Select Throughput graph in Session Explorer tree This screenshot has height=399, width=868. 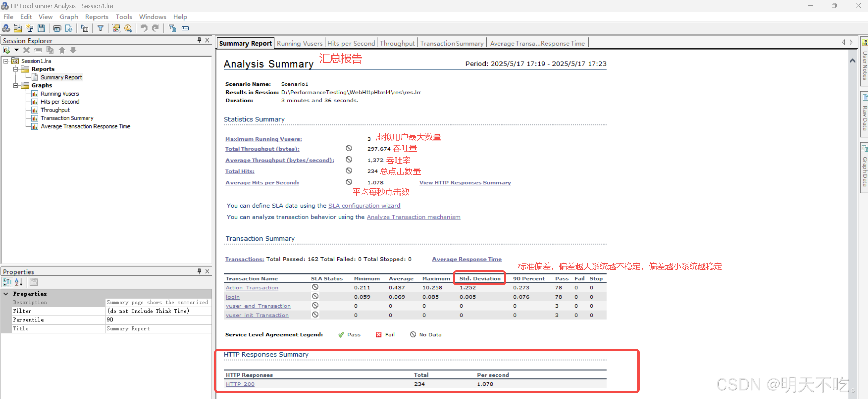tap(55, 110)
